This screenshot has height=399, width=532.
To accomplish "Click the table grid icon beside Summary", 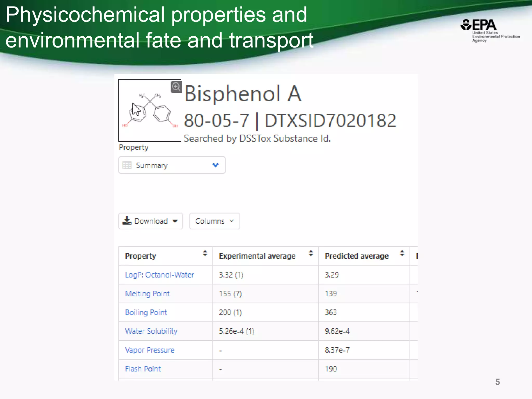I will point(127,165).
